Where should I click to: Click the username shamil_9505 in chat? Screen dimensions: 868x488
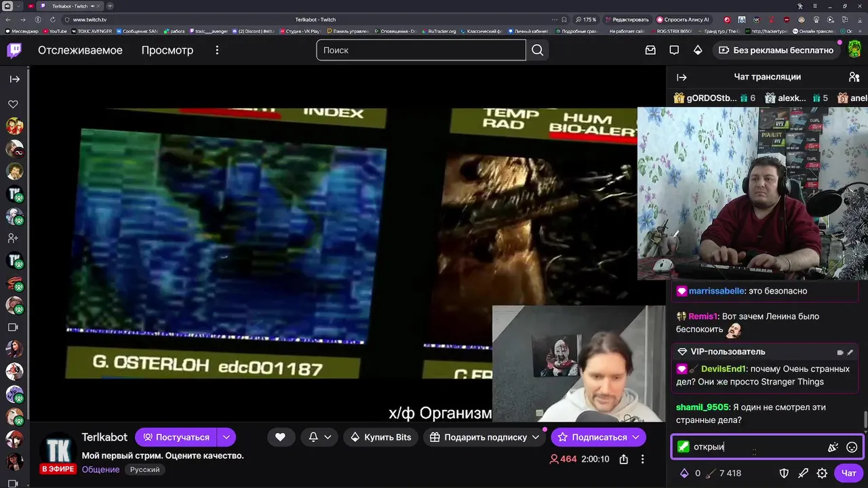coord(703,407)
